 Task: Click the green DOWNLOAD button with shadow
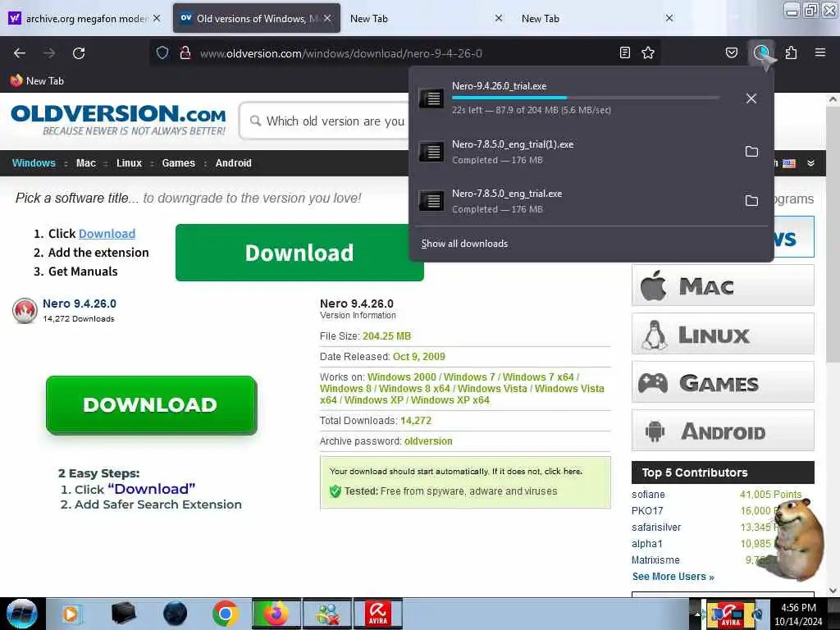(x=151, y=404)
